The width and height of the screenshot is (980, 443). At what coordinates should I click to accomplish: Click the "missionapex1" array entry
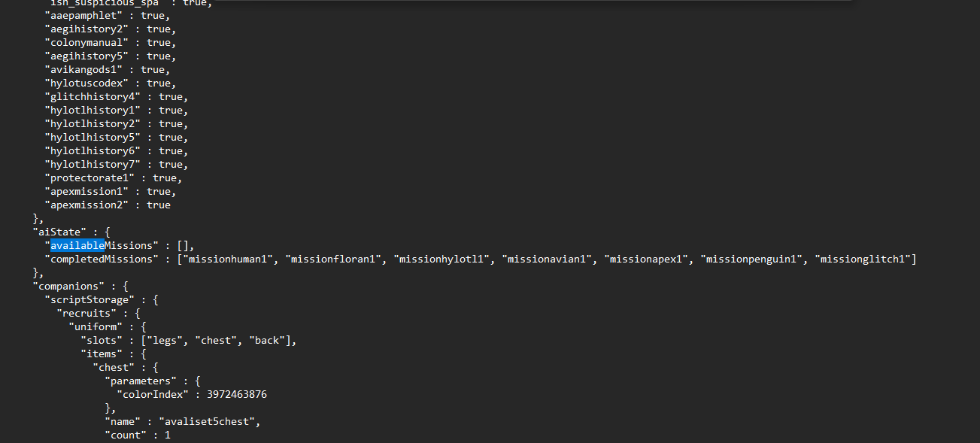click(647, 259)
